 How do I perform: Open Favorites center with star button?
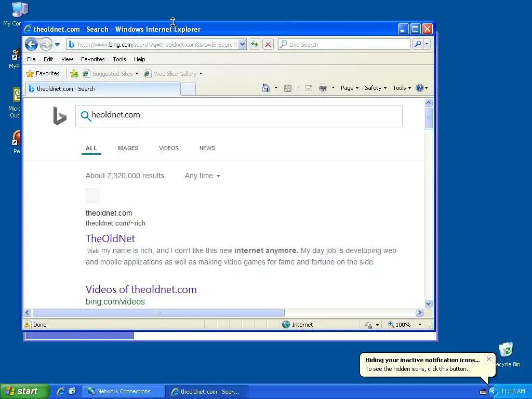43,73
